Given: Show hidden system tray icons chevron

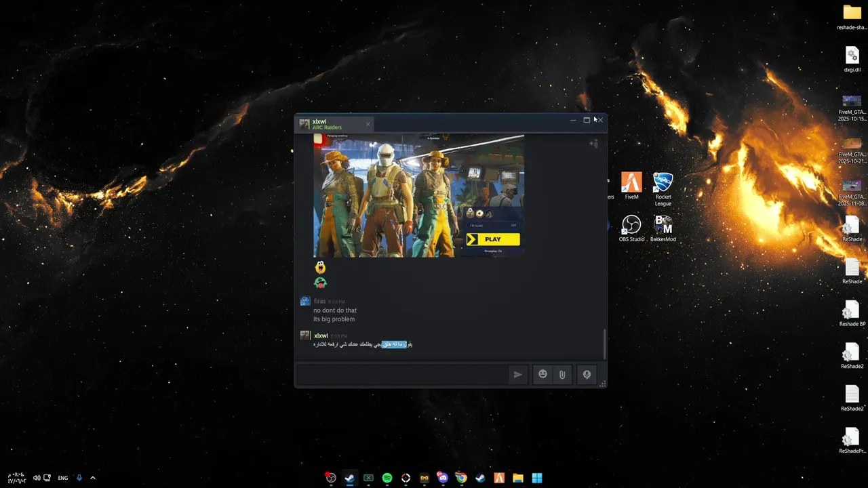Looking at the screenshot, I should [93, 478].
